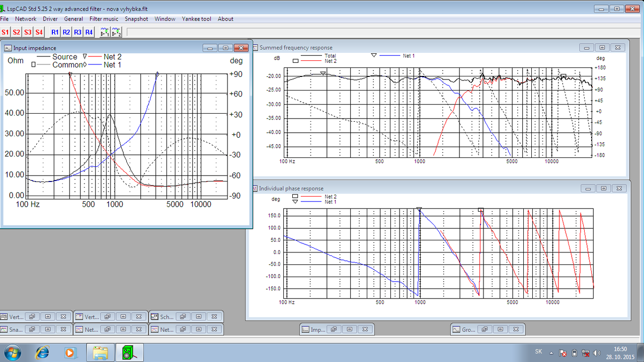This screenshot has width=644, height=362.
Task: Open the Filter music menu
Action: point(104,19)
